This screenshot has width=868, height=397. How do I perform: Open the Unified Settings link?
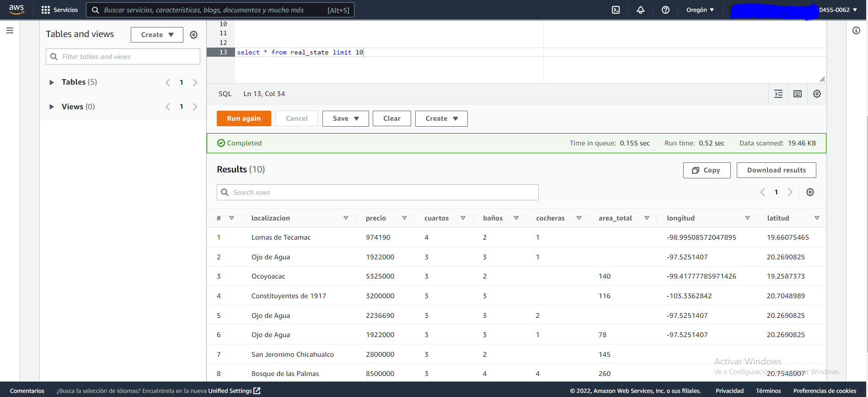point(234,391)
